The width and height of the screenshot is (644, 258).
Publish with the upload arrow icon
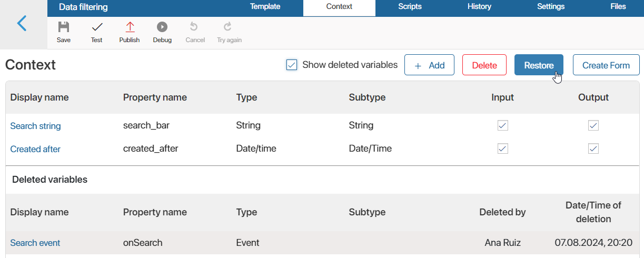coord(130,27)
